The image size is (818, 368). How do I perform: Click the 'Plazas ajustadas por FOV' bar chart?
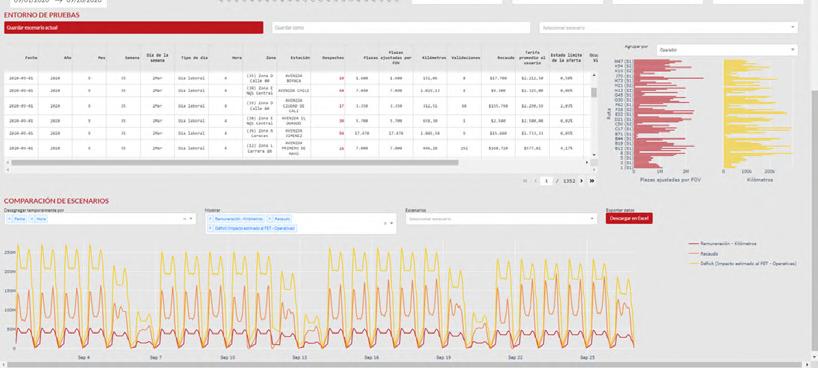[669, 113]
